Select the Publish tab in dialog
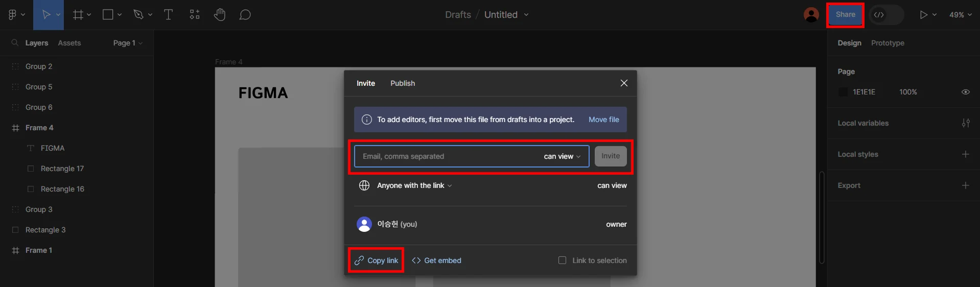Image resolution: width=980 pixels, height=287 pixels. coord(403,83)
